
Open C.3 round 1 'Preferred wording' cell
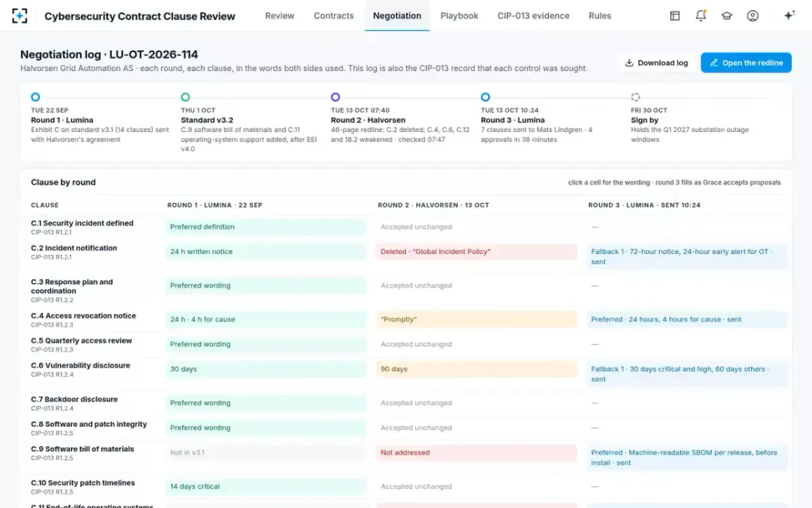pyautogui.click(x=265, y=286)
